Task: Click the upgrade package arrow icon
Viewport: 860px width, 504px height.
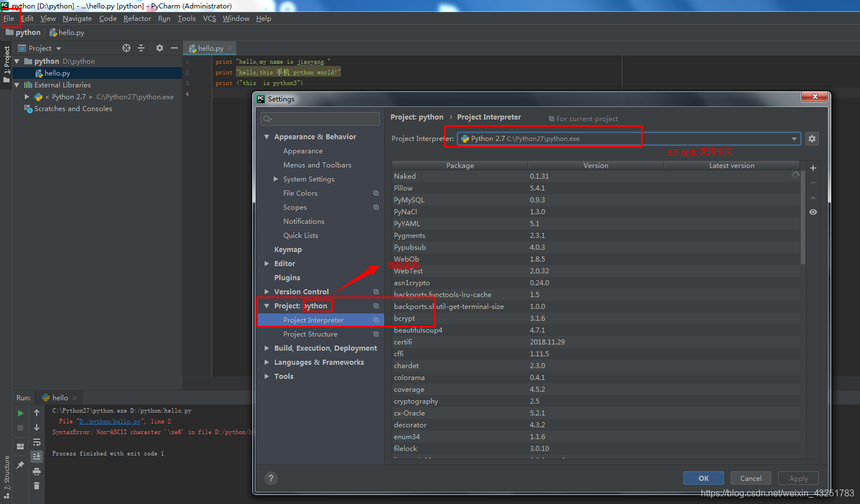Action: click(x=813, y=197)
